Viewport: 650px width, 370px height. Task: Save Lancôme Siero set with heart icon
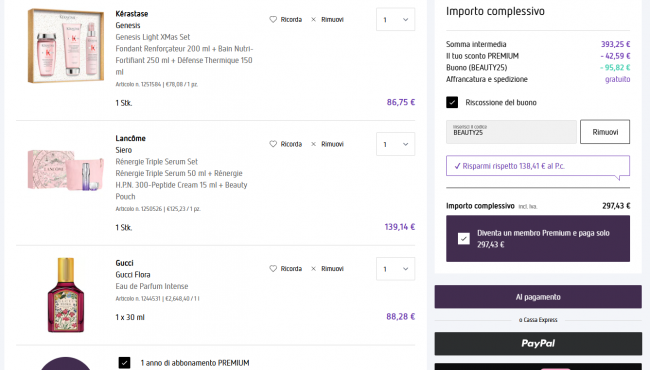click(273, 144)
